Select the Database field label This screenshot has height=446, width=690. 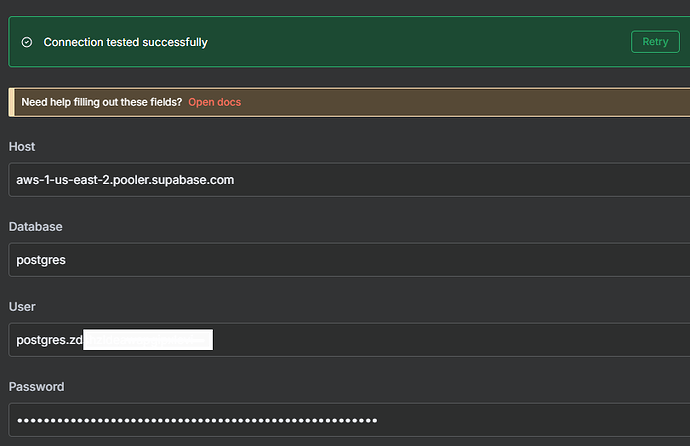click(34, 227)
